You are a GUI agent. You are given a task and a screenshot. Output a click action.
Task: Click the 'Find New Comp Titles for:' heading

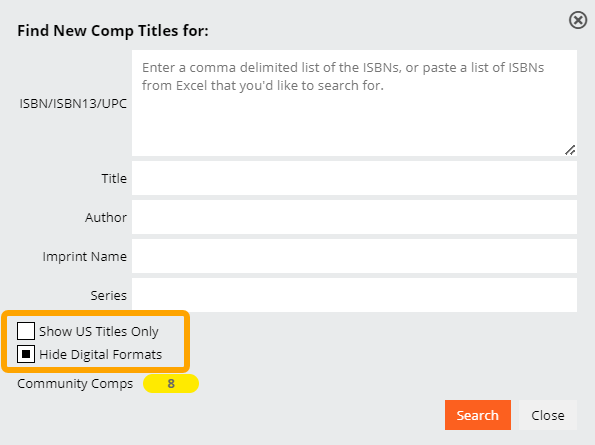[113, 31]
